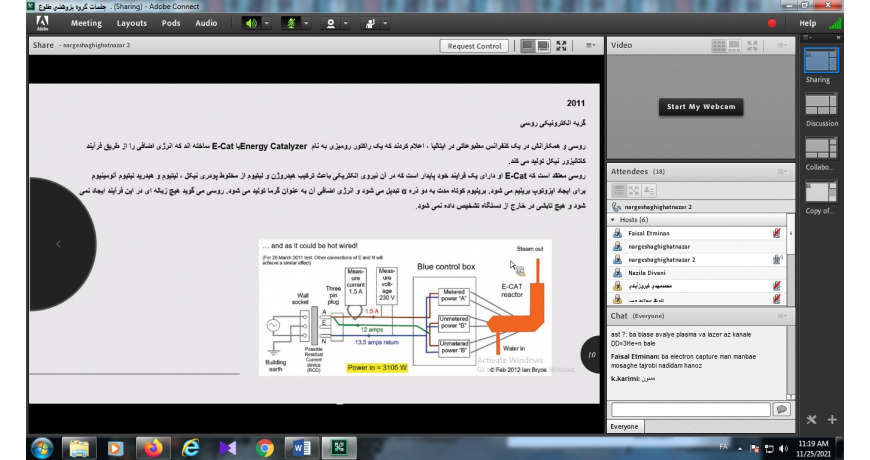Collapse the Hosts (6) group
The image size is (870, 460).
click(613, 220)
